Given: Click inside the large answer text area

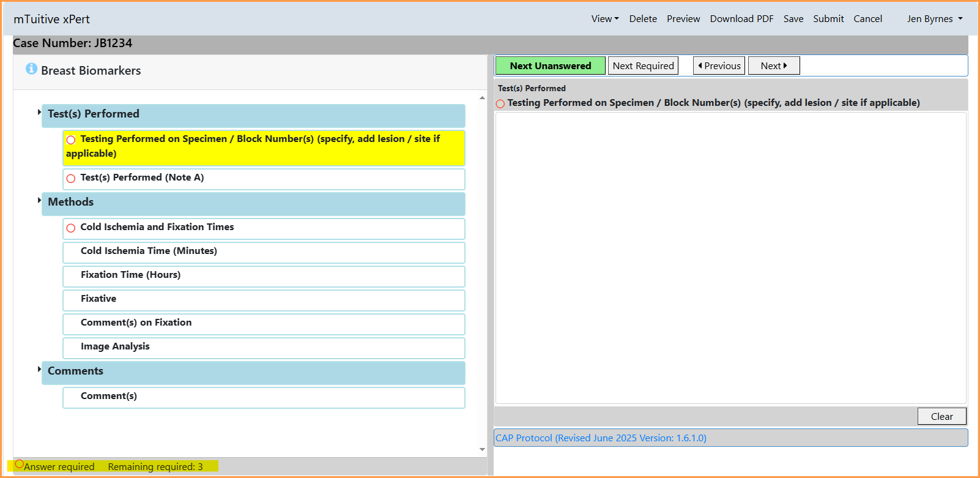Looking at the screenshot, I should pyautogui.click(x=730, y=258).
